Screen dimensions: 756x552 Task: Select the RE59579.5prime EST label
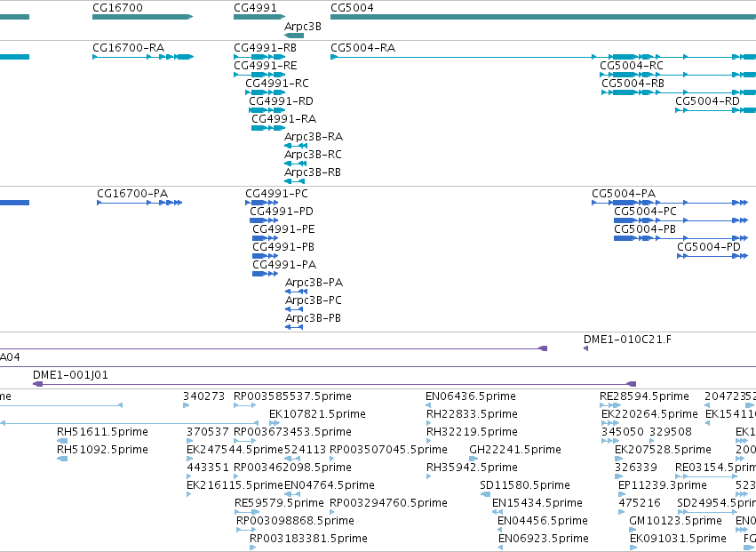point(279,504)
